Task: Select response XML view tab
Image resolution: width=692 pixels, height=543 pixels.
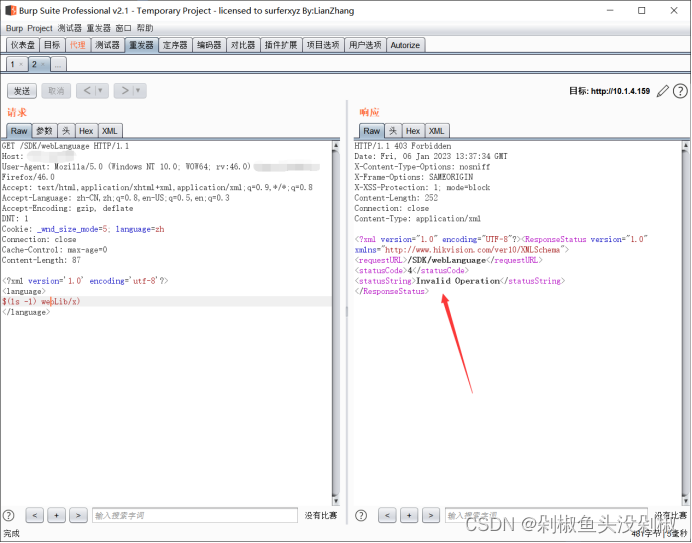Action: (436, 131)
